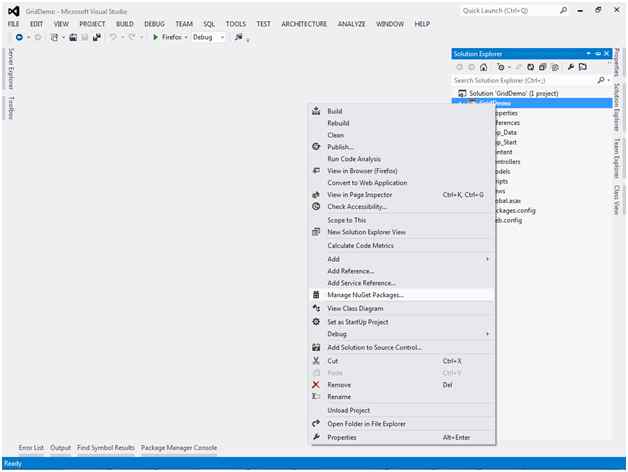Click the Show All Files icon
Image resolution: width=628 pixels, height=472 pixels.
555,67
